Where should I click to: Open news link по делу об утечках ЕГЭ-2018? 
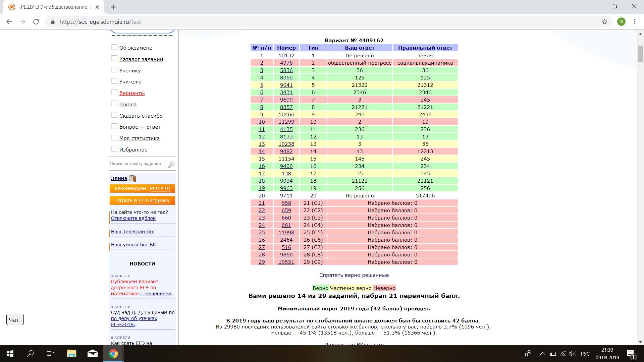(134, 321)
